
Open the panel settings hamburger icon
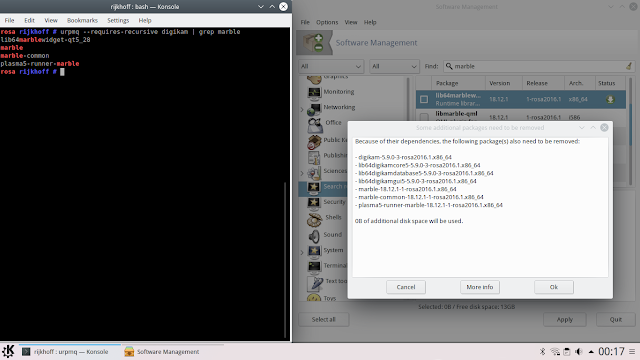632,351
